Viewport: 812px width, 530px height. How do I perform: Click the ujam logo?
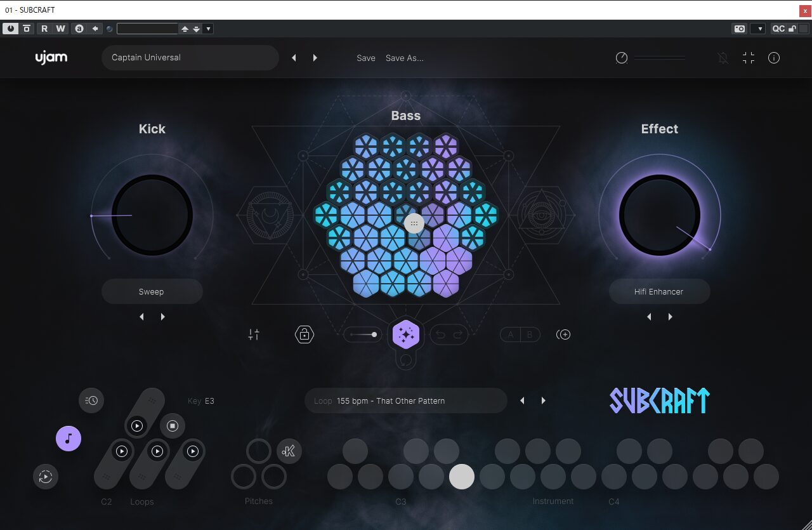click(x=51, y=58)
